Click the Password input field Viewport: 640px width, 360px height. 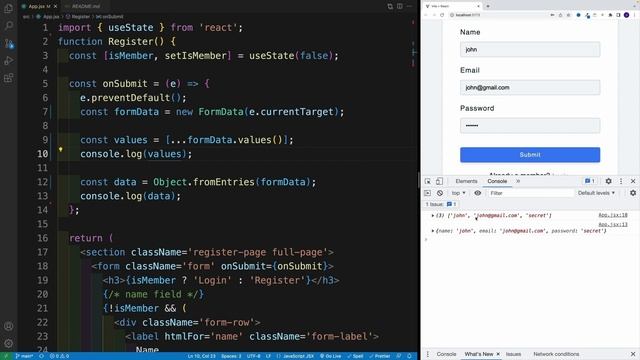point(530,125)
